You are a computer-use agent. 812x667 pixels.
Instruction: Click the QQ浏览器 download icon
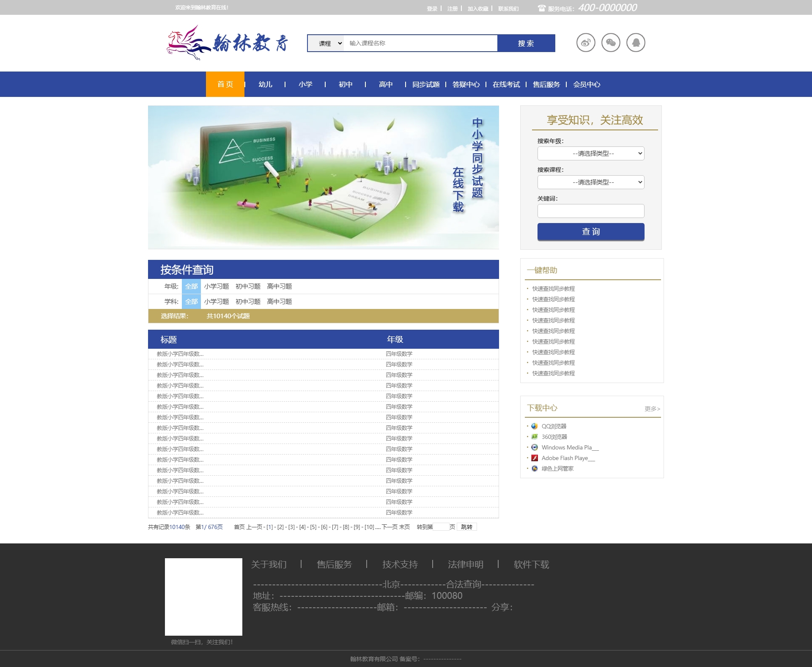535,426
